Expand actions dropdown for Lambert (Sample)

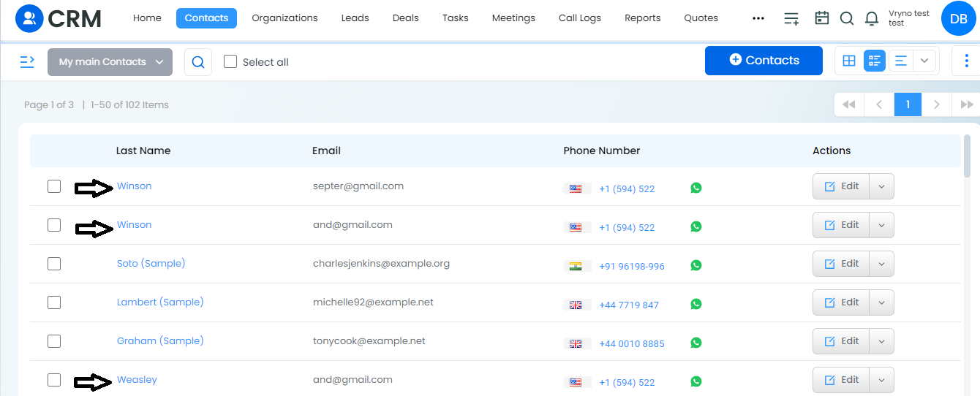click(881, 302)
